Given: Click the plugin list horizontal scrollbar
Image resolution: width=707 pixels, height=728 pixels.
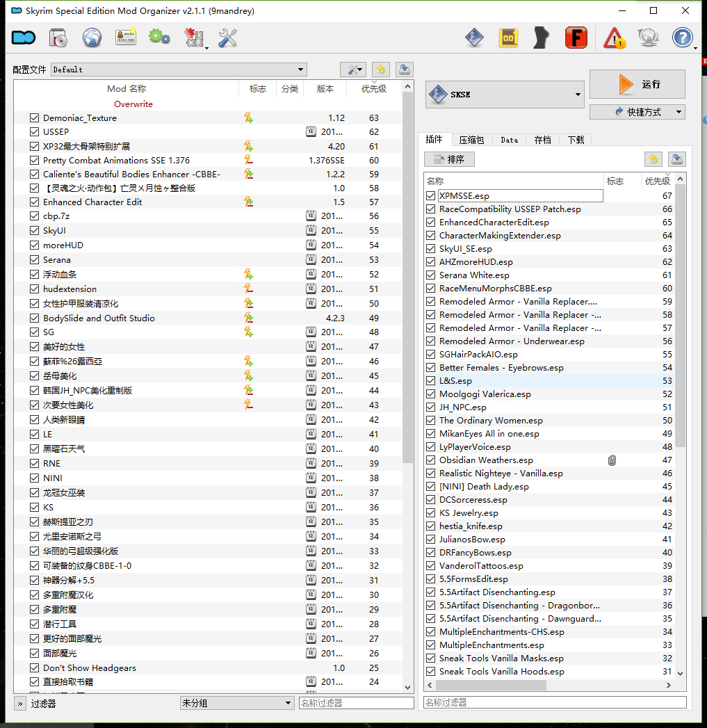Looking at the screenshot, I should (491, 686).
